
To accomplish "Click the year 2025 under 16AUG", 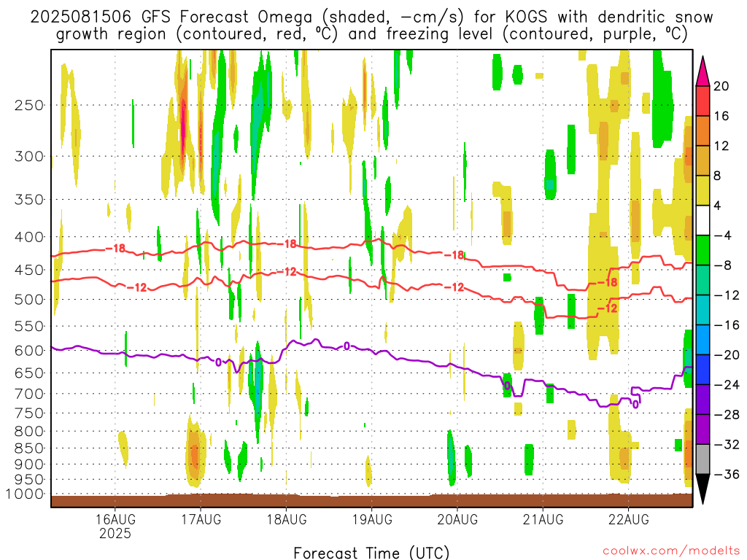I will 115,533.
